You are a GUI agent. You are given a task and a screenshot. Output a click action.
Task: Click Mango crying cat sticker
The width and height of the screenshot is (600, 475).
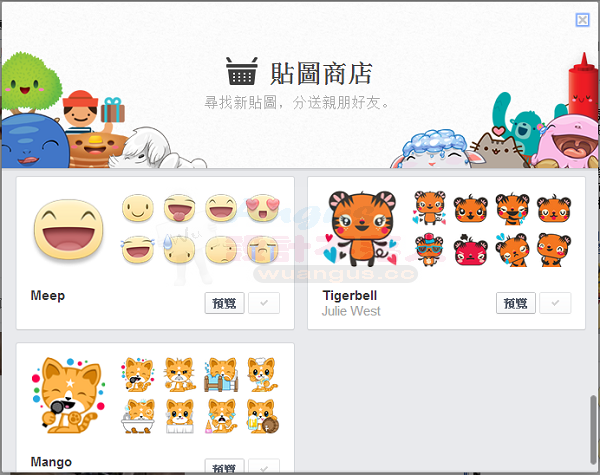click(x=221, y=416)
